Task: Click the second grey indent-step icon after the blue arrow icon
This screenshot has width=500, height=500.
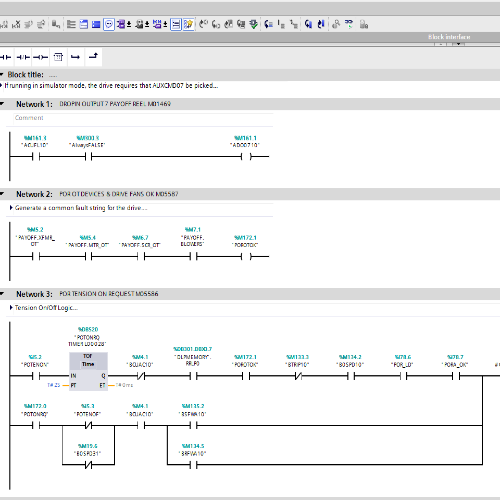Action: pos(294,24)
